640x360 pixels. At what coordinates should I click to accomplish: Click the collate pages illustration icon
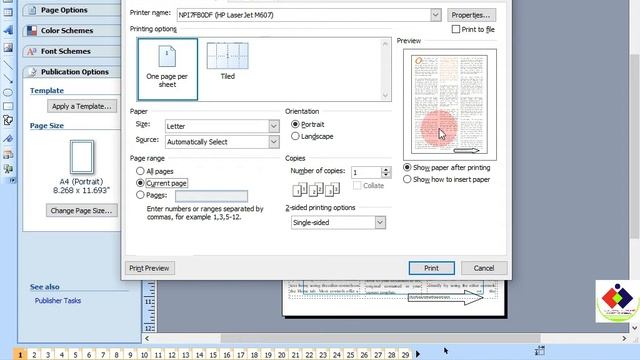coord(316,189)
